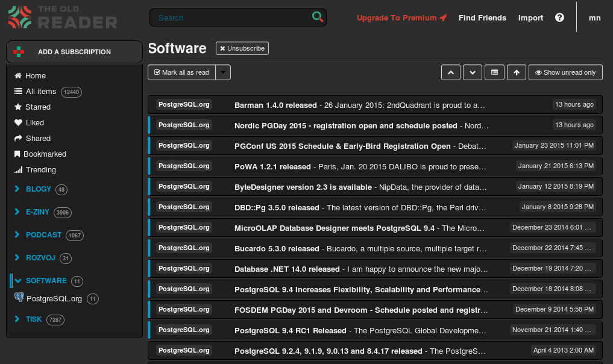
Task: Open Import from the top bar
Action: tap(530, 17)
